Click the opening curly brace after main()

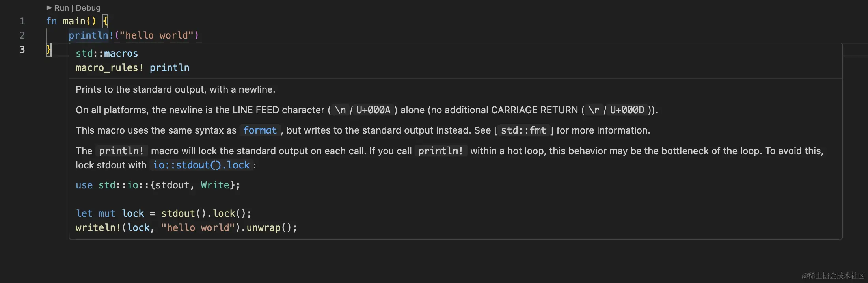point(105,21)
